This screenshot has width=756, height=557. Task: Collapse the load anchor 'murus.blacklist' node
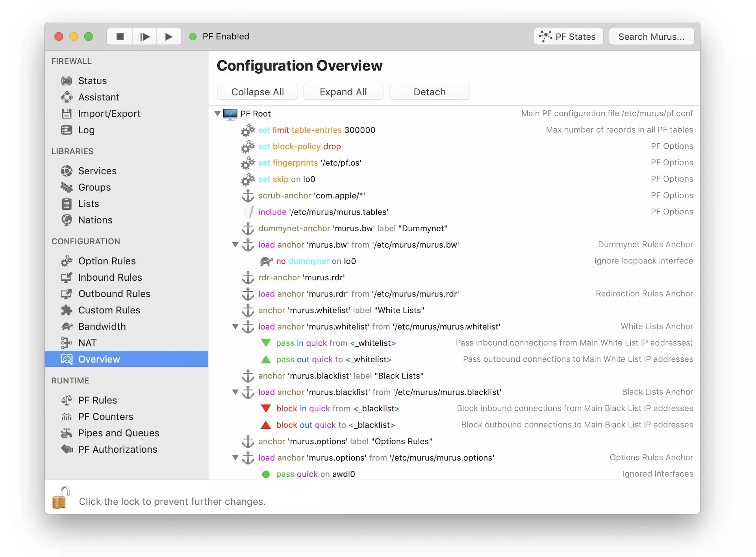[x=235, y=392]
